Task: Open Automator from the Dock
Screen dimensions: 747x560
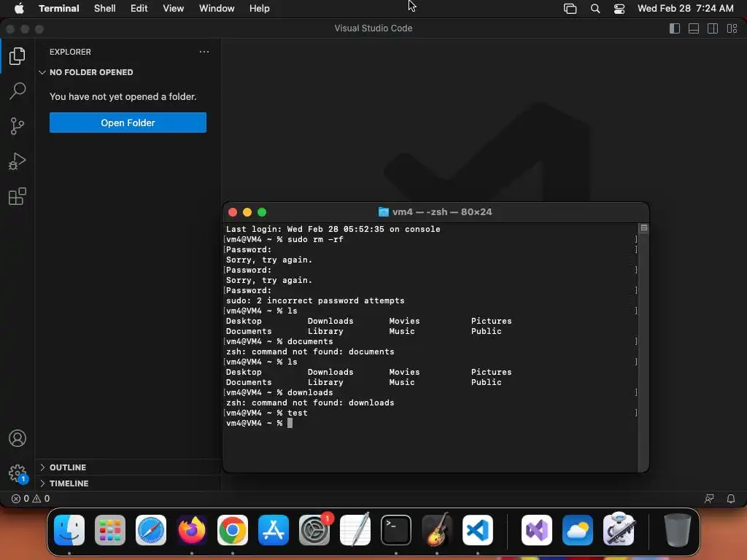Action: (619, 530)
